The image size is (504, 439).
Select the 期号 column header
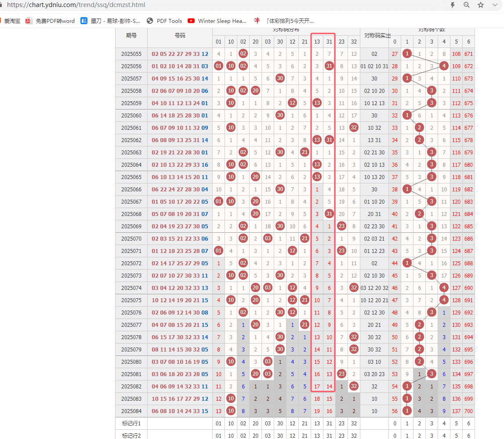point(131,36)
